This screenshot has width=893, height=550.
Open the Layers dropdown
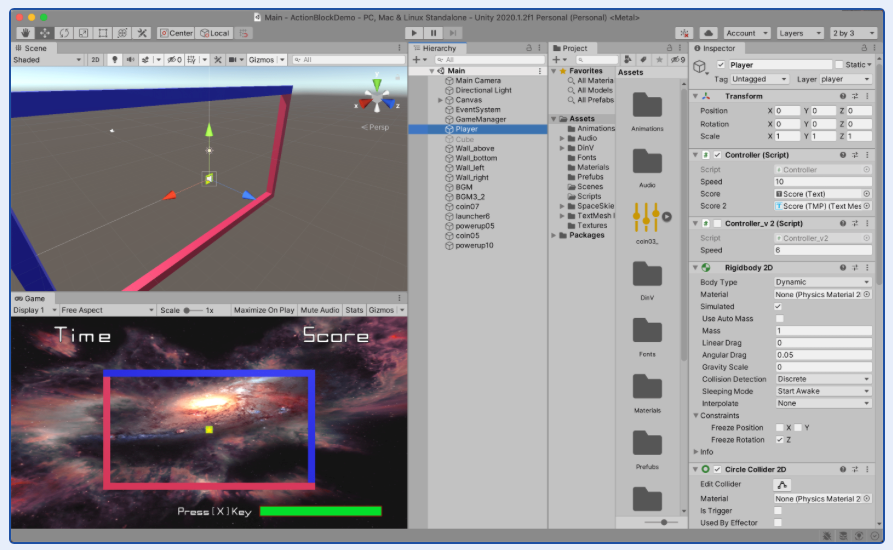pyautogui.click(x=800, y=33)
